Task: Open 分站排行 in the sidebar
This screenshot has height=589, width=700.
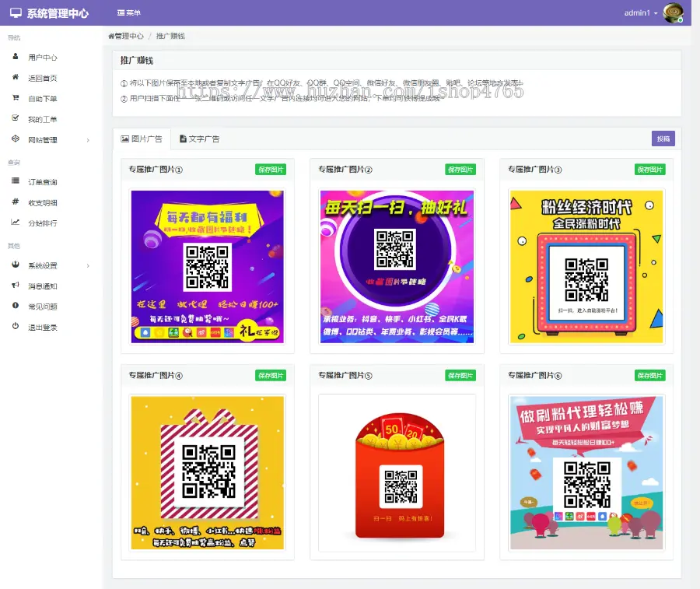Action: tap(43, 223)
